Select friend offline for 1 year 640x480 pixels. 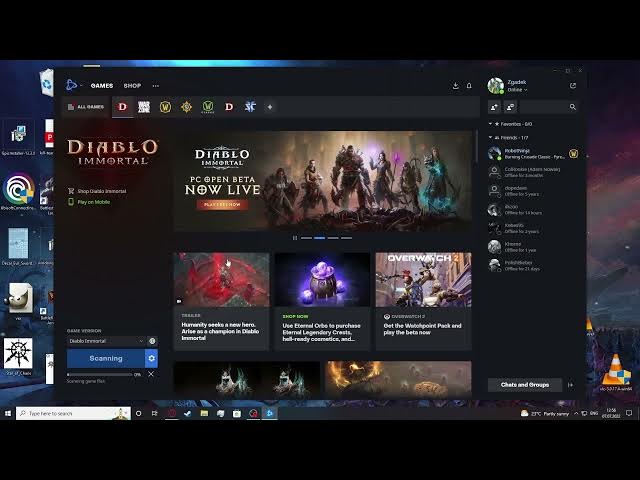pyautogui.click(x=533, y=247)
